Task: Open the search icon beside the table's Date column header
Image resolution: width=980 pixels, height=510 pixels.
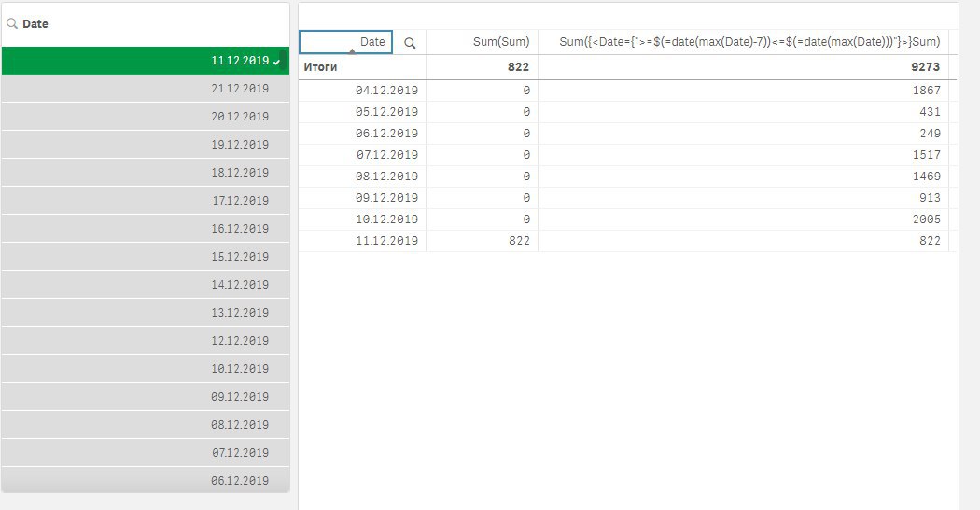Action: [410, 43]
